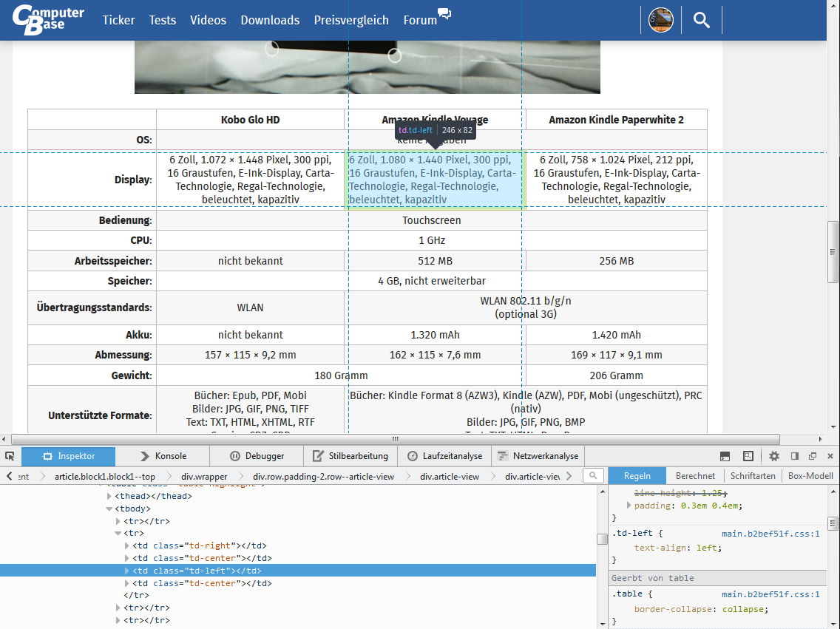Click the Amazon Kindle Paperwhite 2 header
The width and height of the screenshot is (840, 629).
click(x=616, y=120)
